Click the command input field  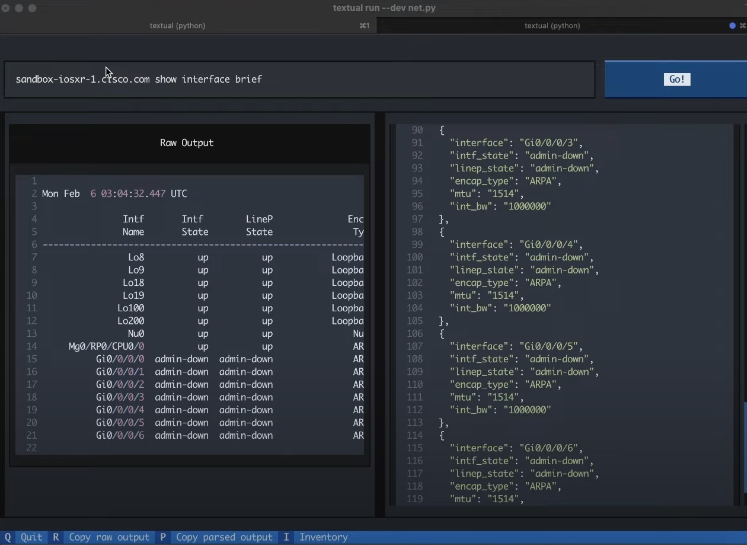pos(300,80)
